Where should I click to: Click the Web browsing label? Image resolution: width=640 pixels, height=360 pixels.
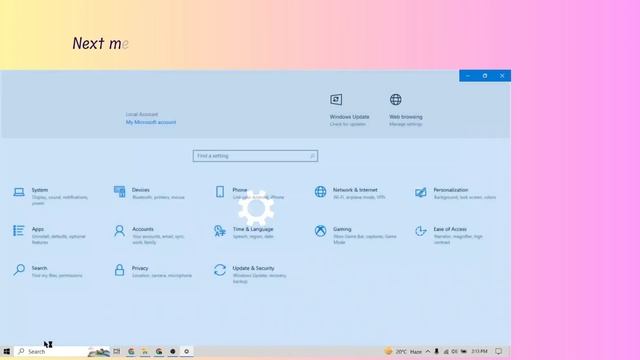(406, 117)
